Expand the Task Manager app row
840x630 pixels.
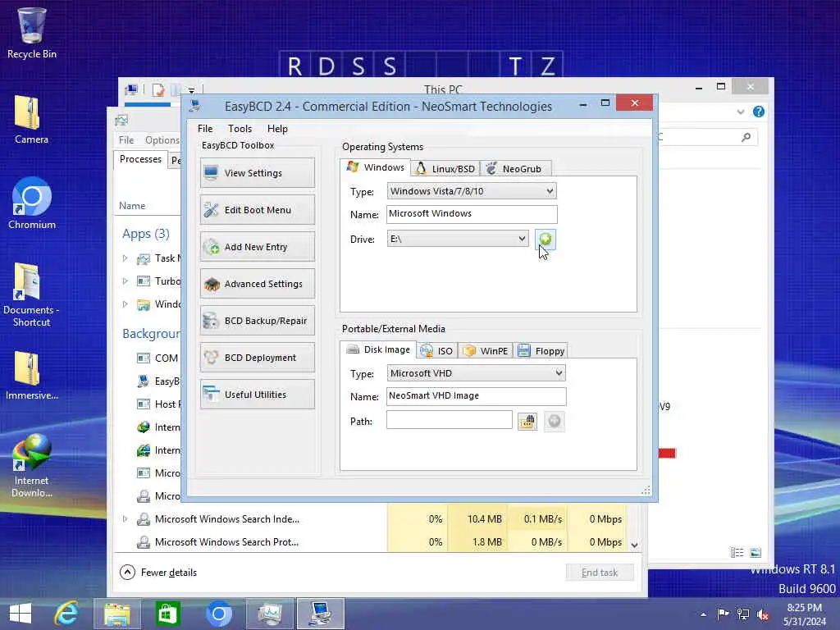click(x=125, y=258)
